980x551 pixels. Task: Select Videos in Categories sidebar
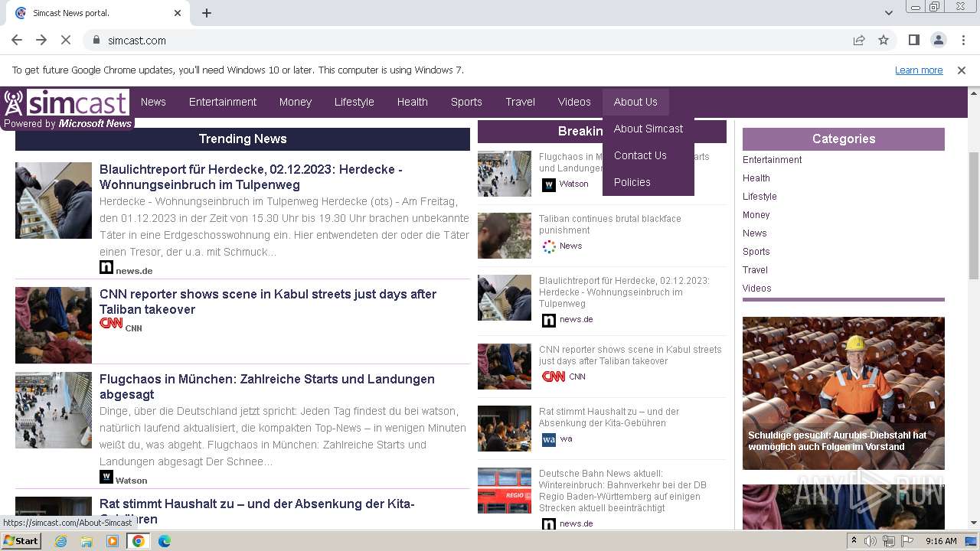tap(757, 289)
